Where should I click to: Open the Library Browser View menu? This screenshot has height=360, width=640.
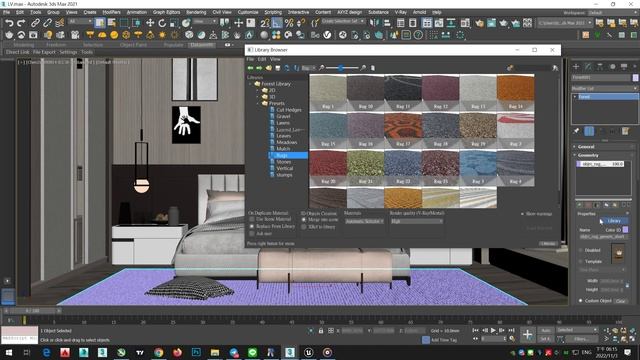276,59
